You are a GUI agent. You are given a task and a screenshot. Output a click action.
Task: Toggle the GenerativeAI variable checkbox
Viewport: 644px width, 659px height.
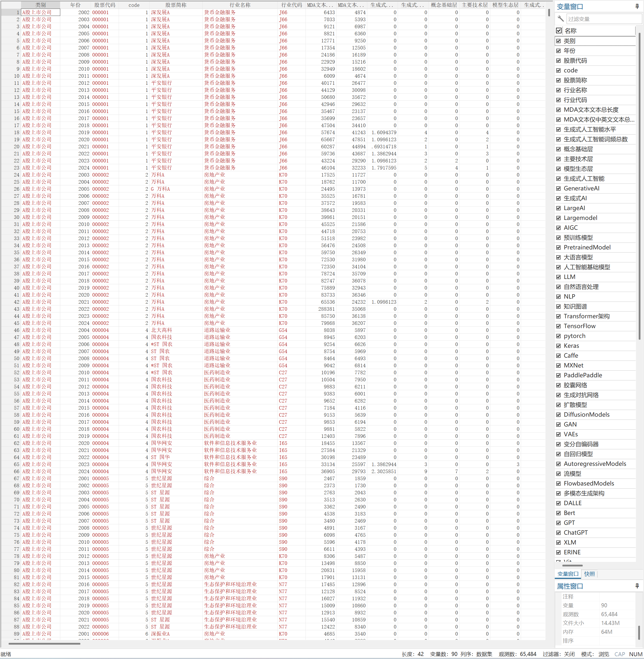tap(558, 189)
